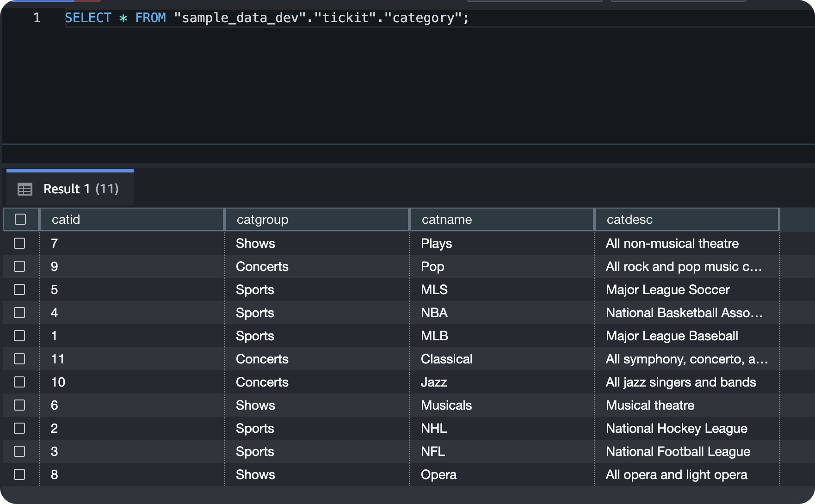815x504 pixels.
Task: Click the Opera cell
Action: [x=502, y=474]
